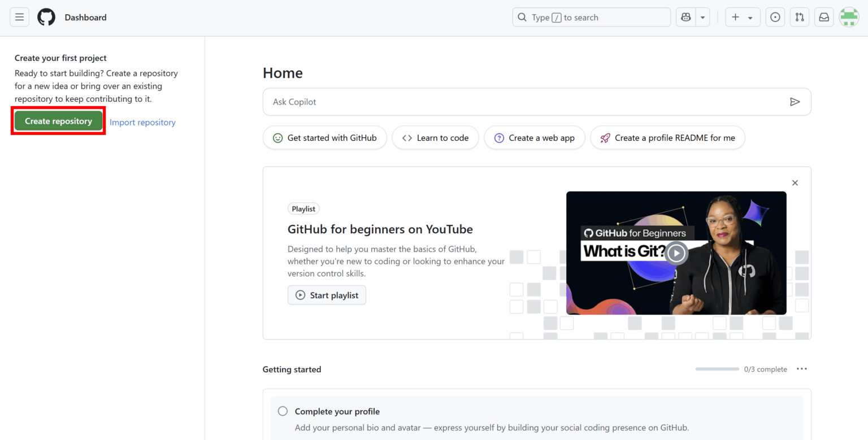Click the 0/3 complete progress bar
Screen dimensions: 868x440
717,368
